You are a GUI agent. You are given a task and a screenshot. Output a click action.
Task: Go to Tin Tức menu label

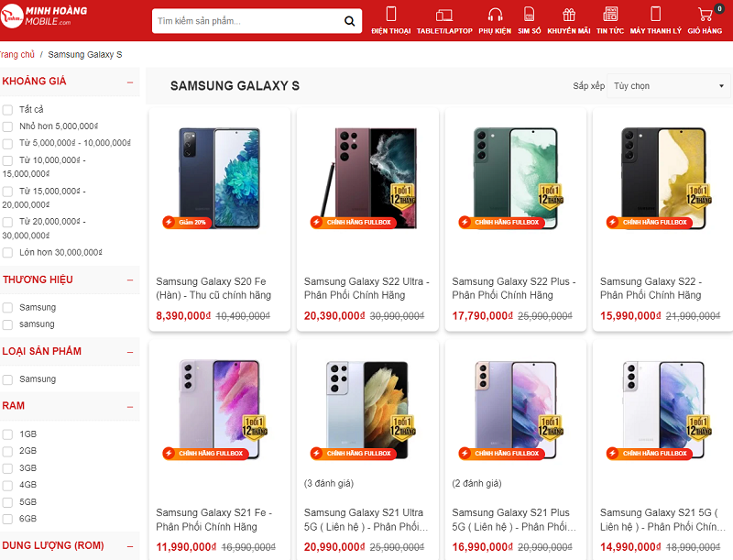point(610,31)
